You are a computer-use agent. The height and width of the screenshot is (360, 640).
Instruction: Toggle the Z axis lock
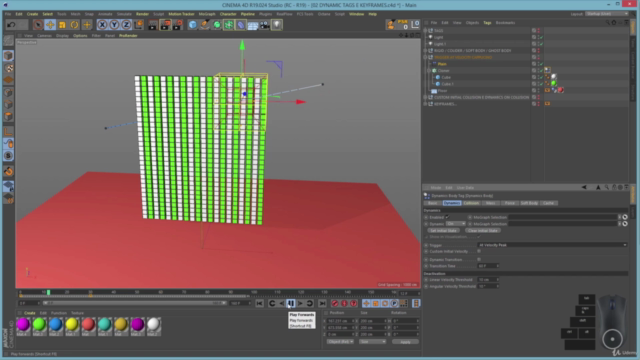pyautogui.click(x=126, y=25)
